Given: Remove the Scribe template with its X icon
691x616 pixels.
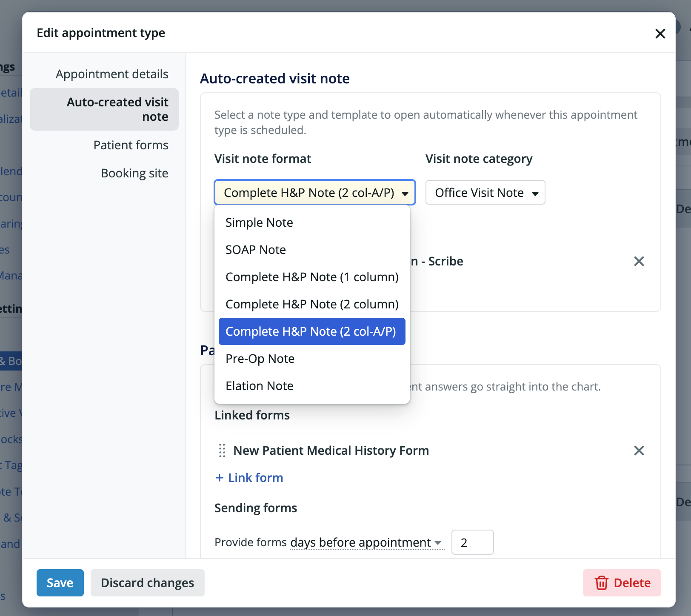Looking at the screenshot, I should (639, 261).
